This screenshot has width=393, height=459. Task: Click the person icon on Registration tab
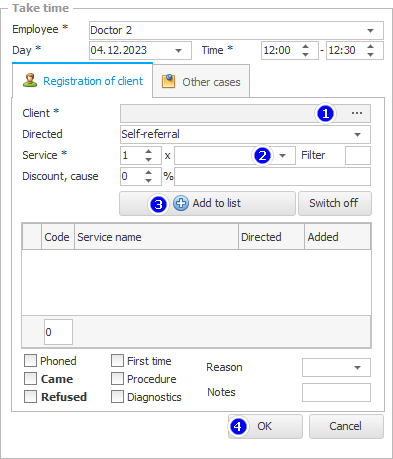coord(30,81)
